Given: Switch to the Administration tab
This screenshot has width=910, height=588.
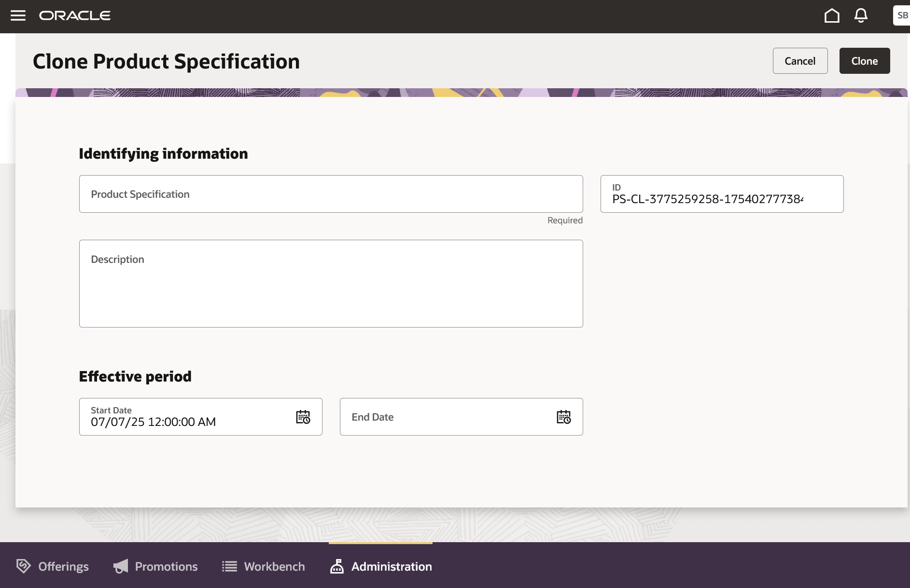Looking at the screenshot, I should [x=391, y=566].
